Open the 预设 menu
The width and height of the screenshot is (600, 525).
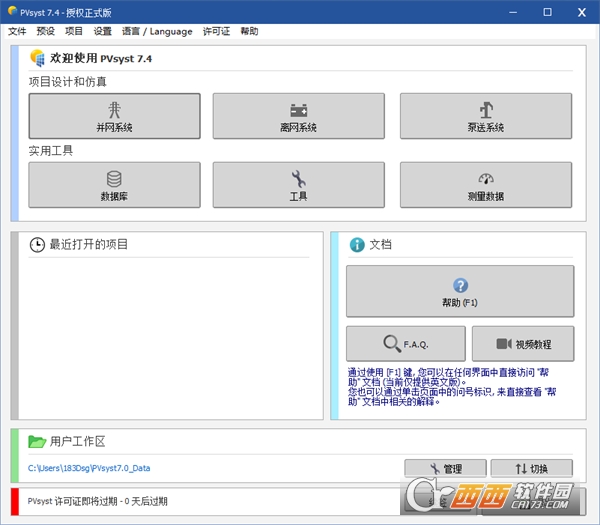pos(46,31)
